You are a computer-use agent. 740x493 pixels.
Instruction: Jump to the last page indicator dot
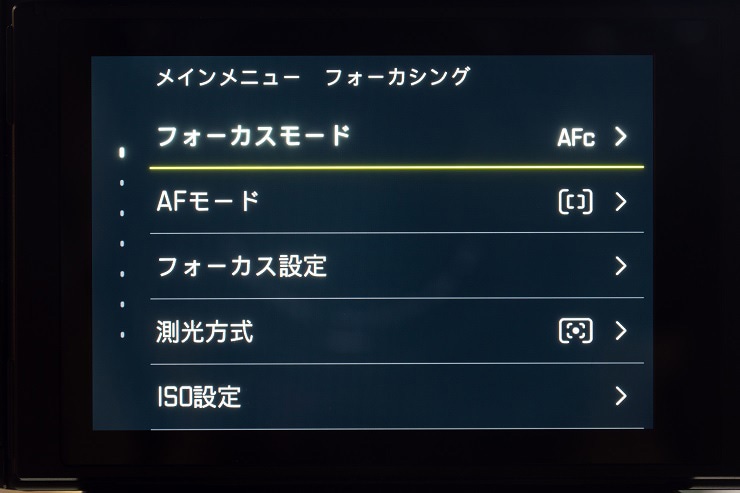pyautogui.click(x=122, y=334)
